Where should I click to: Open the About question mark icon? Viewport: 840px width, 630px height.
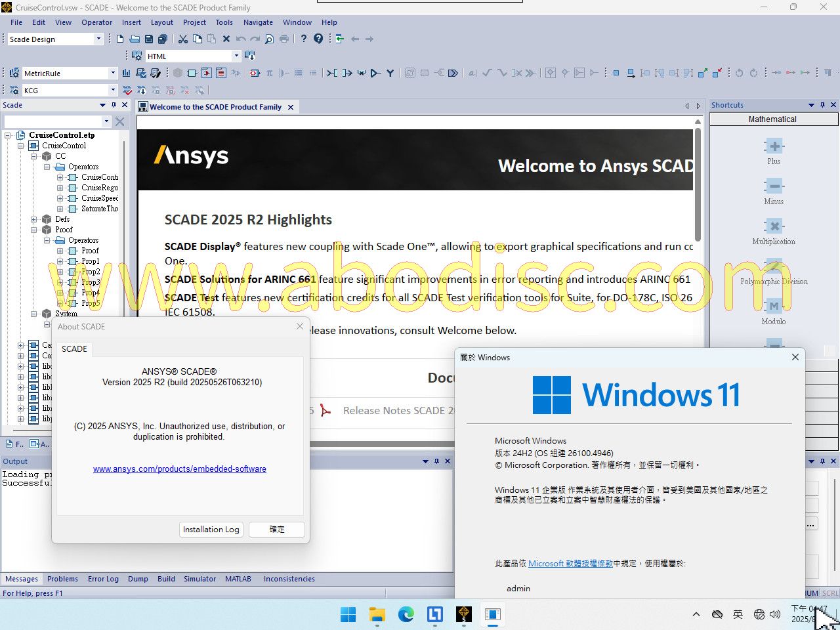tap(304, 39)
